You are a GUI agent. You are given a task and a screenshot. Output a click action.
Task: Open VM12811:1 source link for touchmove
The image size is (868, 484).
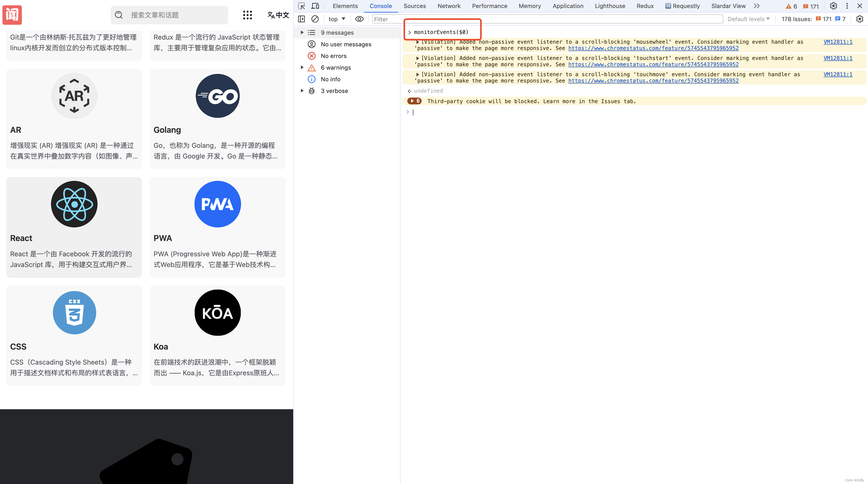(x=838, y=75)
